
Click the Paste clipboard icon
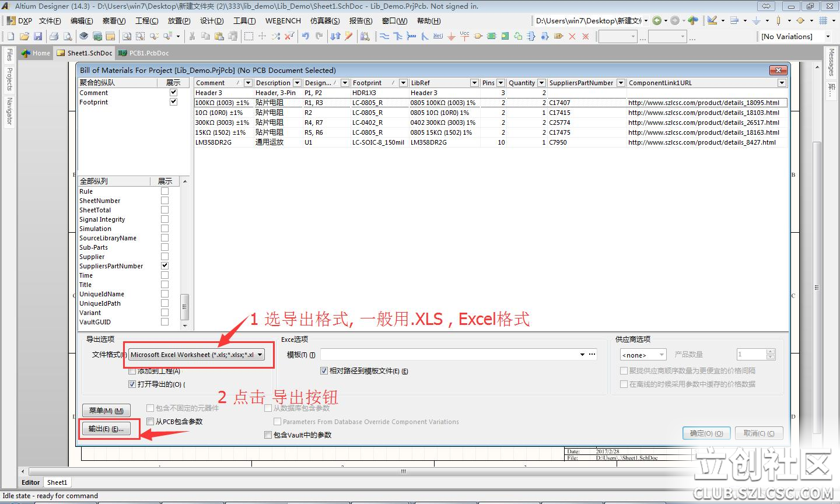219,36
